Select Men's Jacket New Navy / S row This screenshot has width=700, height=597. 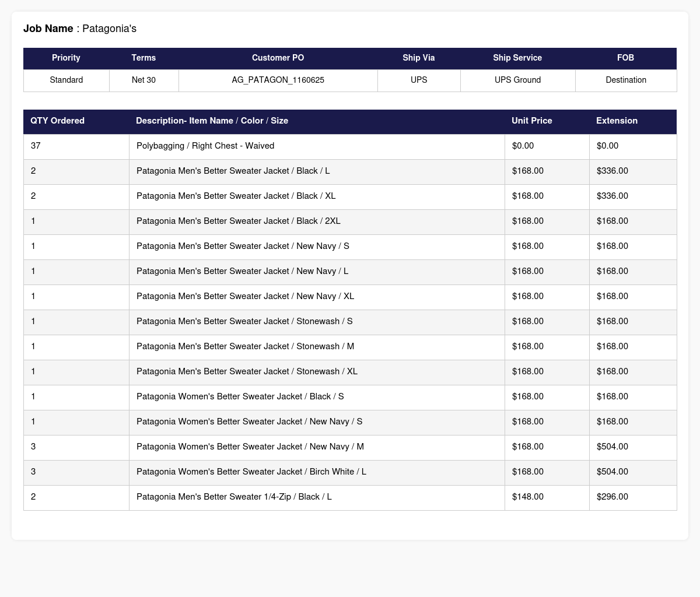click(350, 247)
